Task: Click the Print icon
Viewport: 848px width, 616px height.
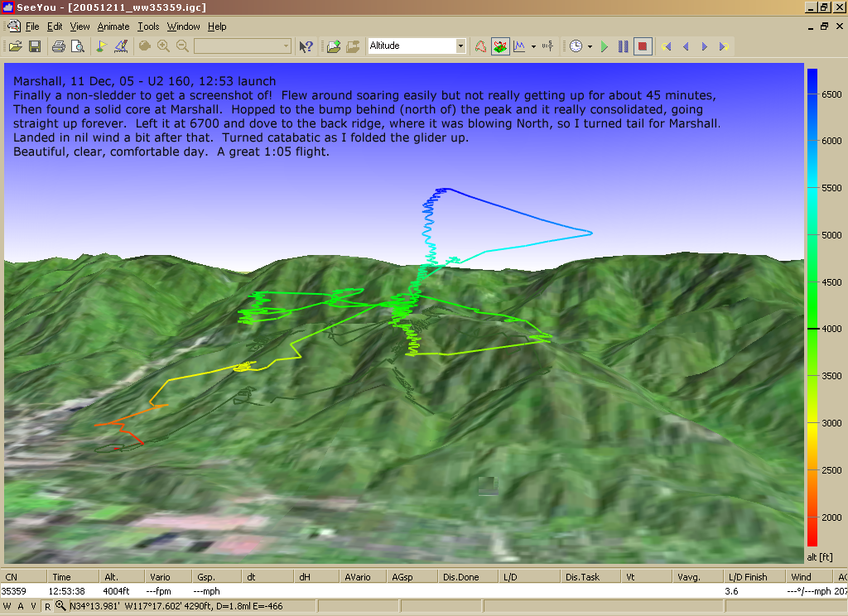Action: [x=59, y=46]
